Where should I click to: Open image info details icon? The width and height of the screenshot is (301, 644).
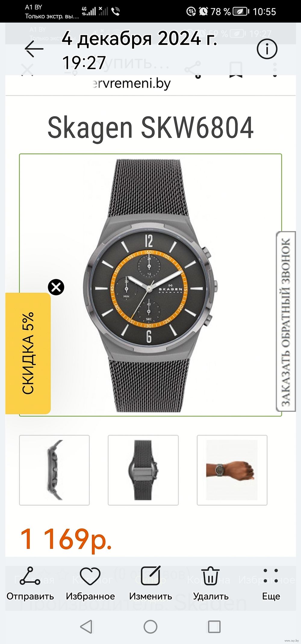click(267, 49)
